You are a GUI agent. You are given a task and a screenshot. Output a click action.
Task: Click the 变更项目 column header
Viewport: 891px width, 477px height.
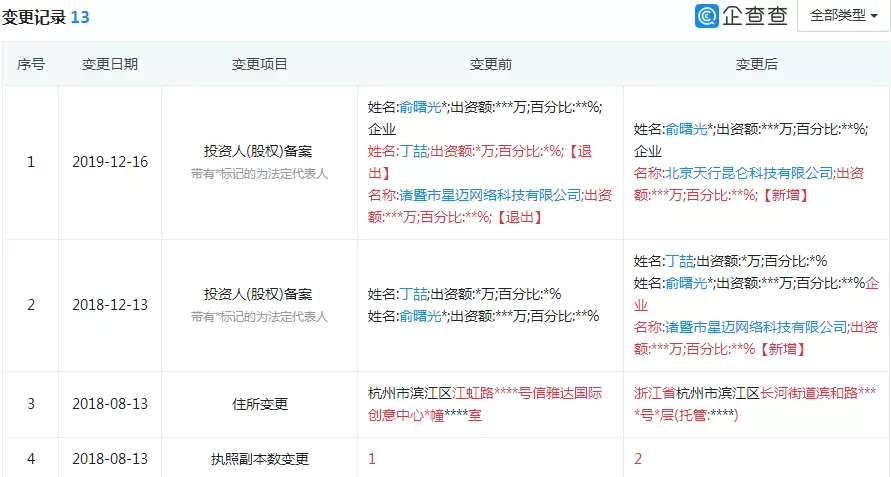pos(260,64)
